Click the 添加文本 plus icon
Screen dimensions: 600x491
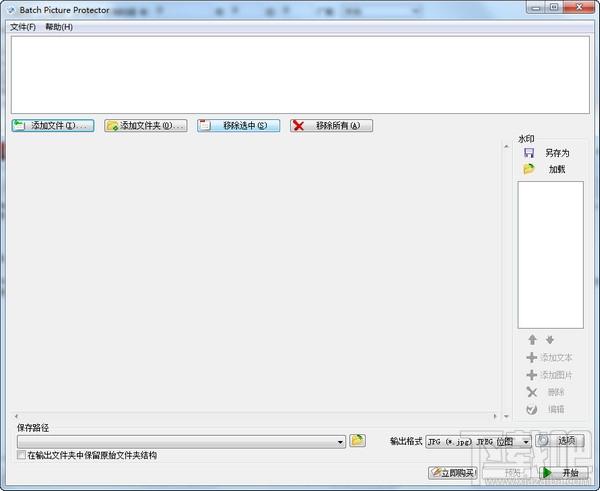pos(532,357)
